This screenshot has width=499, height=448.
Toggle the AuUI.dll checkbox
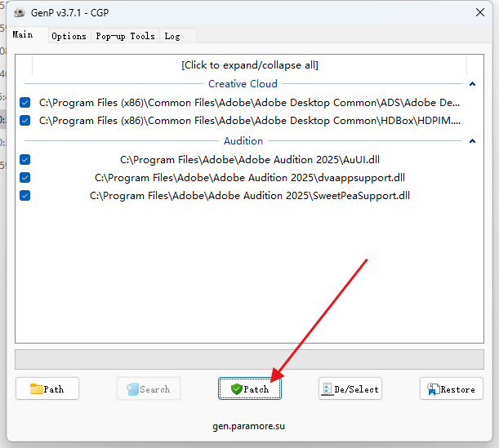pyautogui.click(x=25, y=159)
